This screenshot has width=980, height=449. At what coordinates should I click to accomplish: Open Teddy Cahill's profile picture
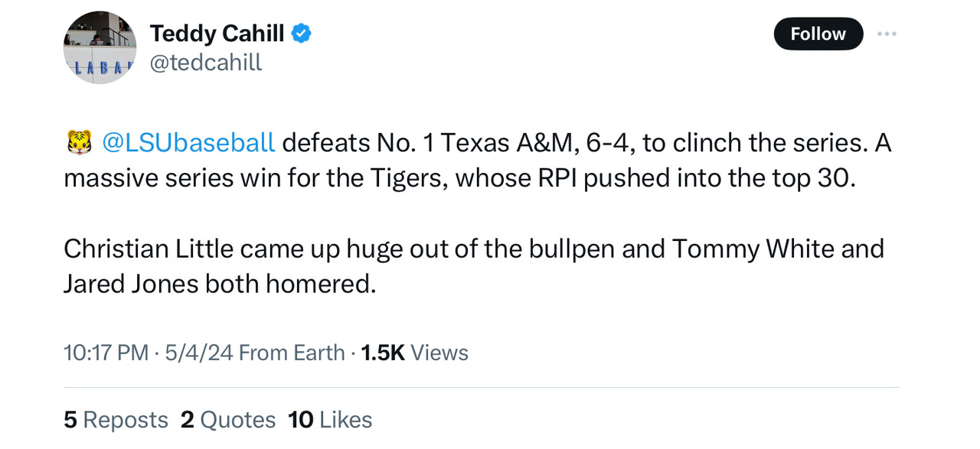click(100, 48)
